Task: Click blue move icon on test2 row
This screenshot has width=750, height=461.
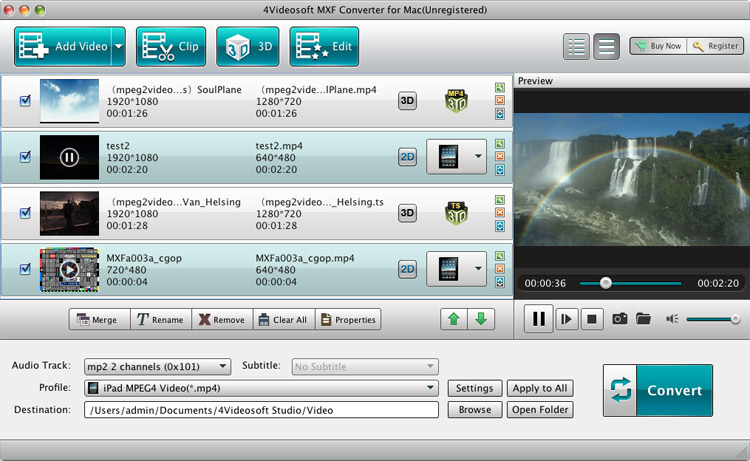Action: 500,170
